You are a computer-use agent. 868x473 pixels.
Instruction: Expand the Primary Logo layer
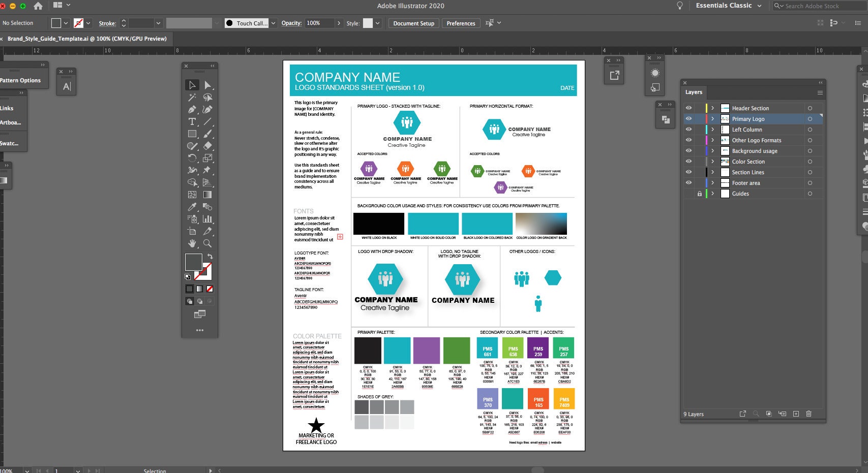[x=712, y=118]
